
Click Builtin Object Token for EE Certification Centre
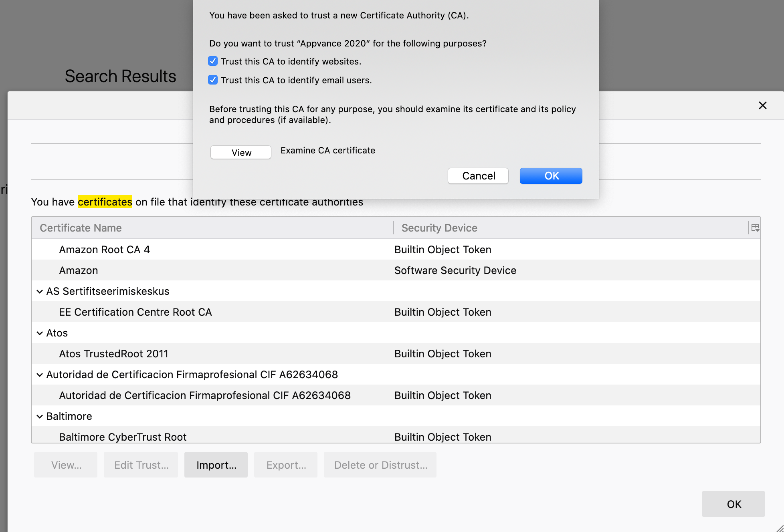[x=443, y=312]
